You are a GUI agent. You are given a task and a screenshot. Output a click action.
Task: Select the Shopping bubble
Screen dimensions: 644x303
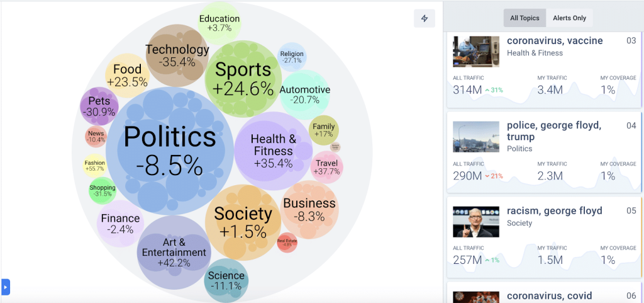(103, 191)
